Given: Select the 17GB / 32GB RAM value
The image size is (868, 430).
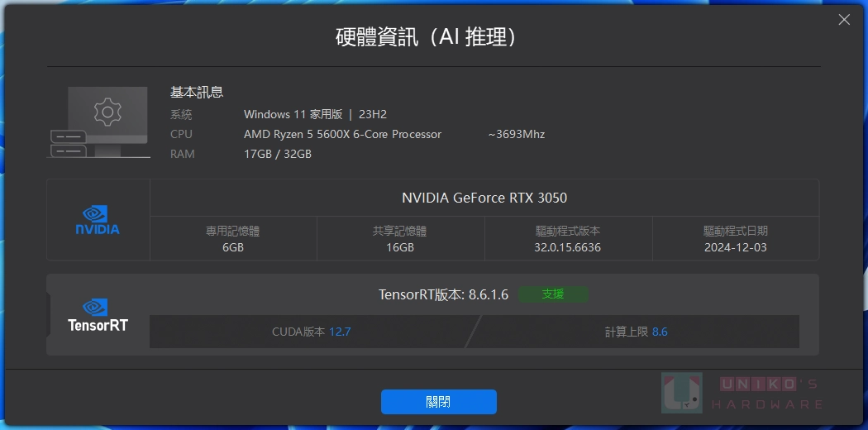Looking at the screenshot, I should pos(277,154).
